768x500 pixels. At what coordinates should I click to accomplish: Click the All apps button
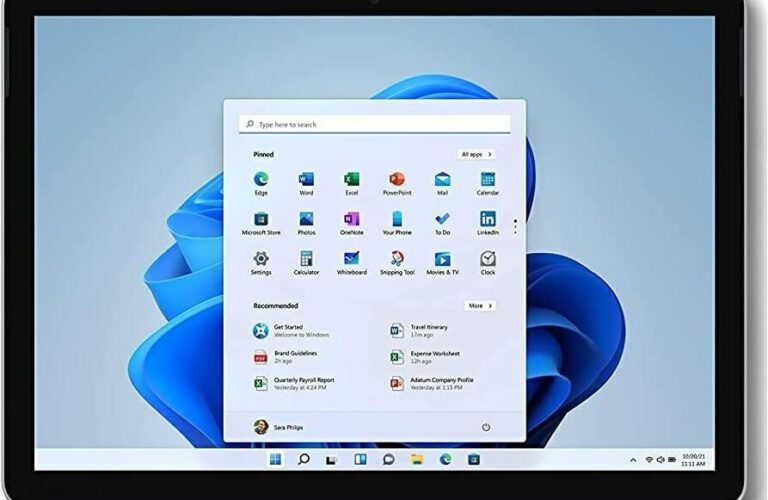click(477, 154)
